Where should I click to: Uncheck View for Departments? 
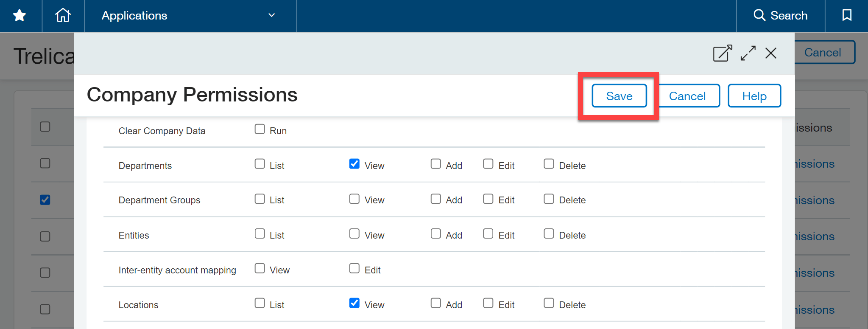pos(354,164)
